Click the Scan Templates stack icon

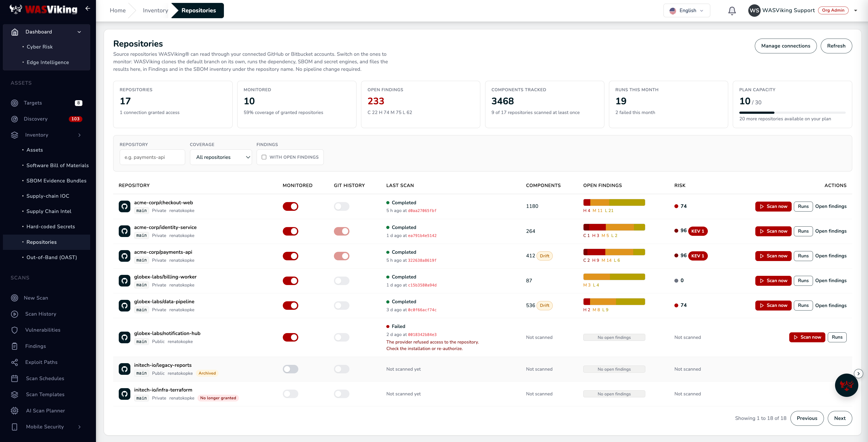pos(15,394)
